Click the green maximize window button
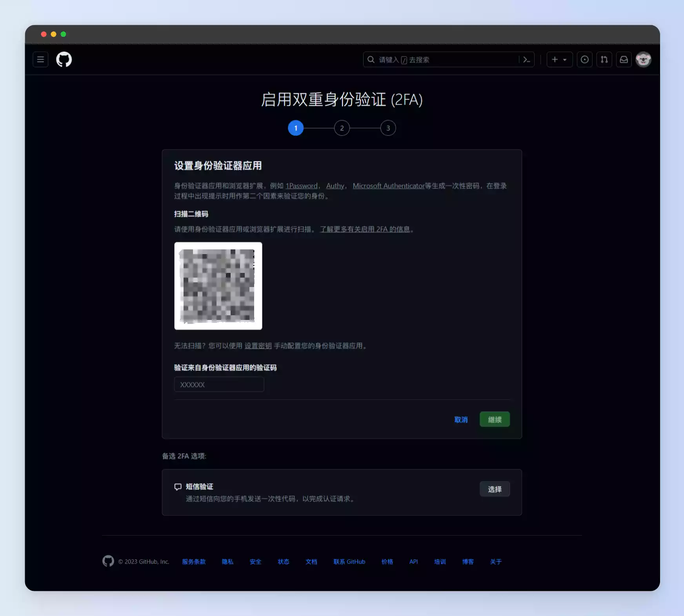 63,34
